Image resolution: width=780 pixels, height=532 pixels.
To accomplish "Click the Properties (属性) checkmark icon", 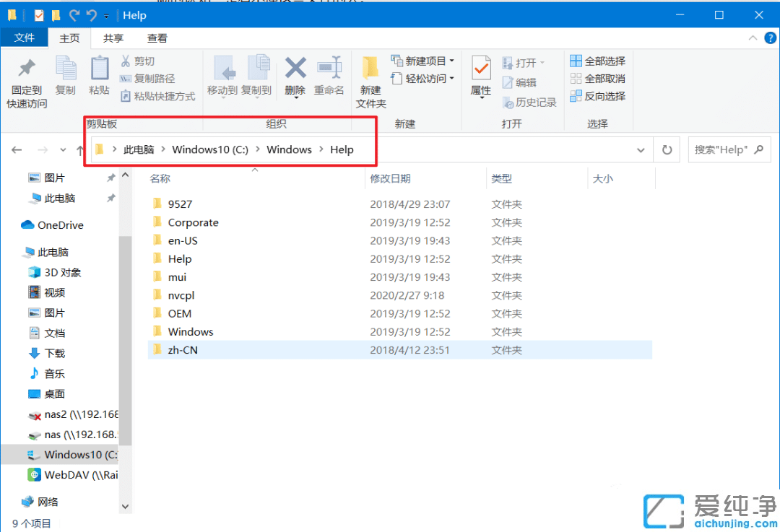I will point(481,68).
